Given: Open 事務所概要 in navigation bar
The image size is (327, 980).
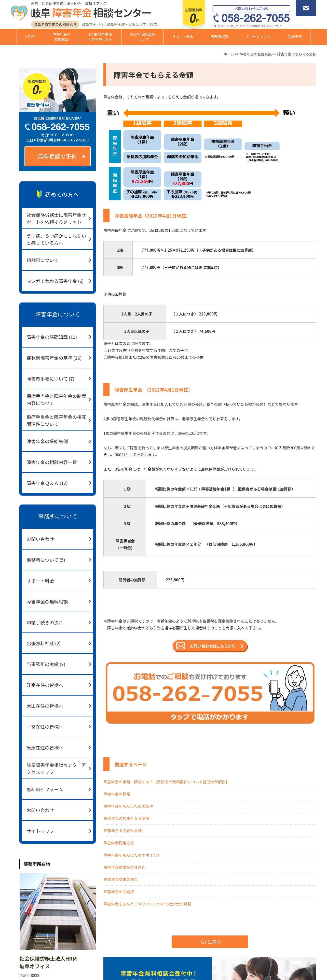Looking at the screenshot, I should tap(219, 37).
